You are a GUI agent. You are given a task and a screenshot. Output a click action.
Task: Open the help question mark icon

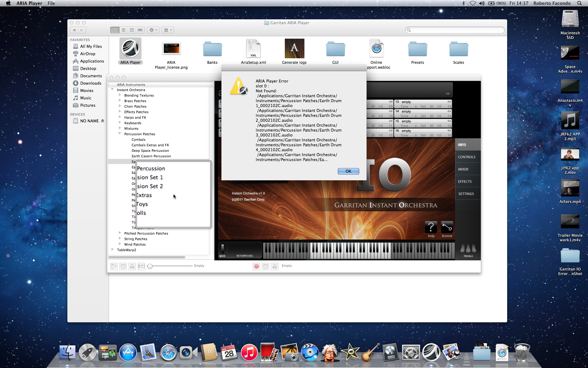pyautogui.click(x=431, y=228)
